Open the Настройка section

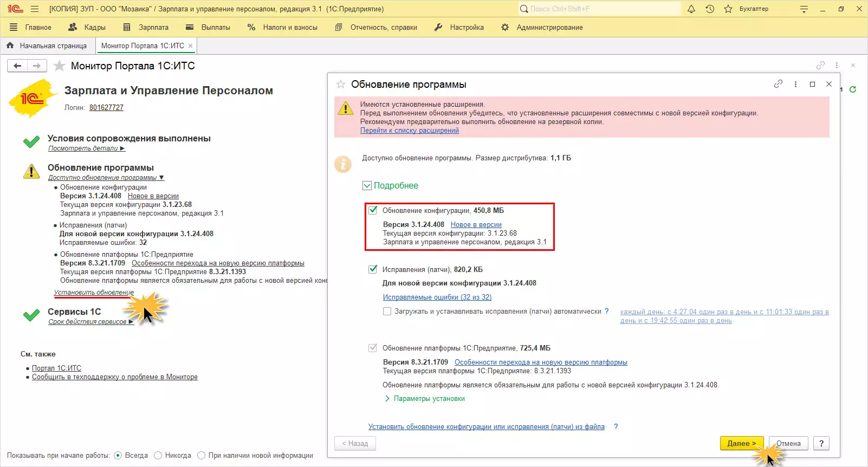point(459,27)
